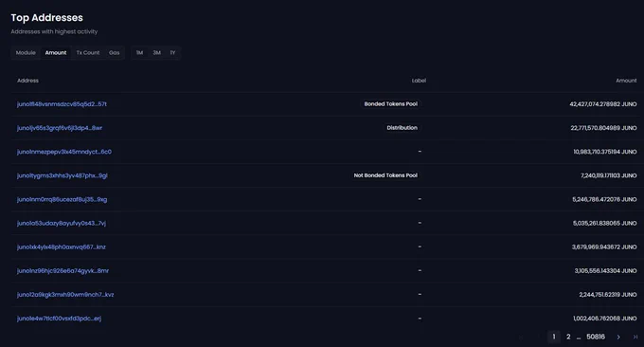This screenshot has width=644, height=347.
Task: Click the Top Addresses heading
Action: (x=46, y=18)
